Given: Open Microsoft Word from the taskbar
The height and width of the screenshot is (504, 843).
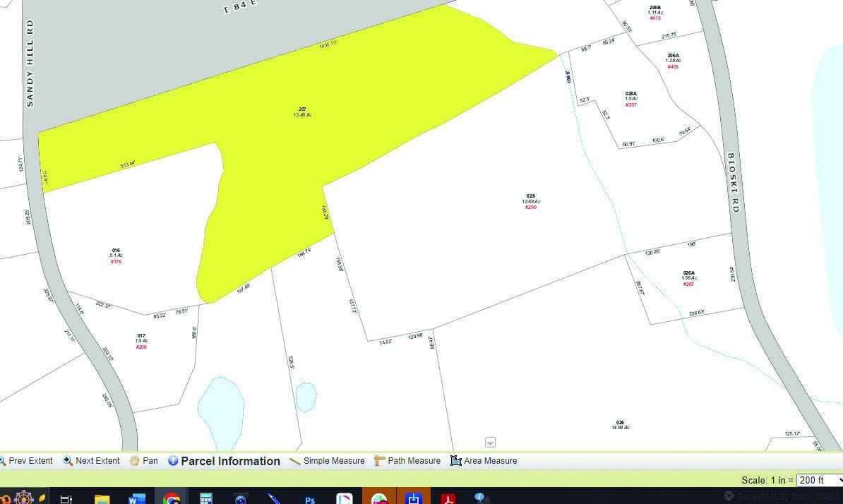Looking at the screenshot, I should pyautogui.click(x=137, y=498).
